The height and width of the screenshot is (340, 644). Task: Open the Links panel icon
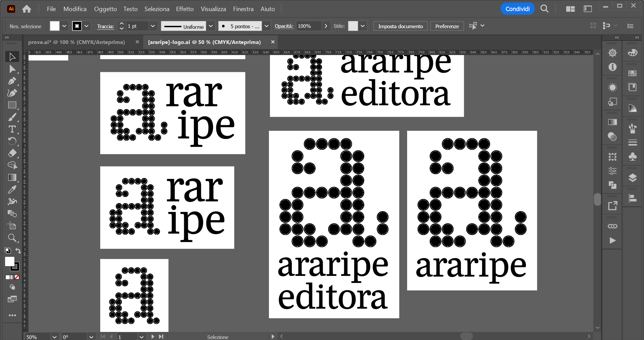point(612,226)
